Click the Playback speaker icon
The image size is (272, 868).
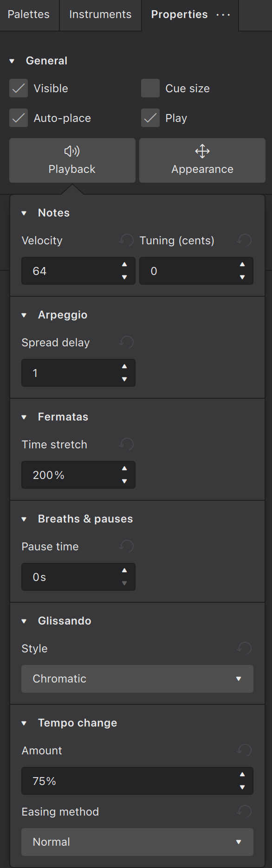(72, 151)
